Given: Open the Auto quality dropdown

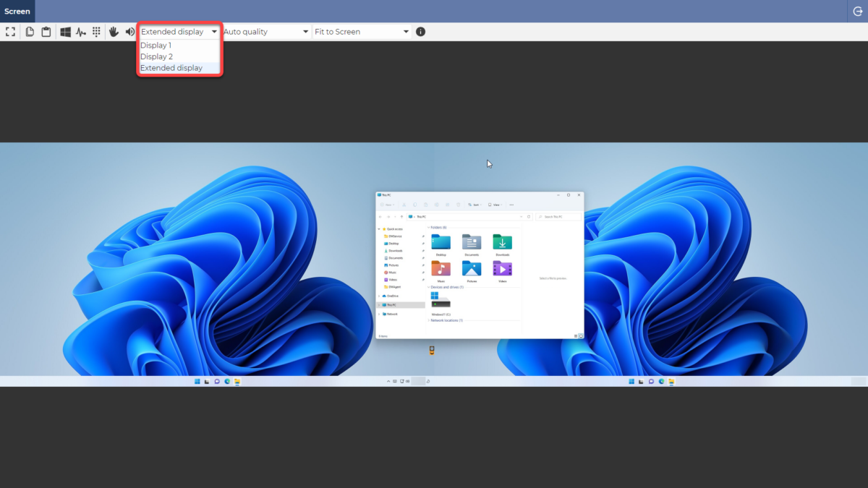Looking at the screenshot, I should pos(266,32).
